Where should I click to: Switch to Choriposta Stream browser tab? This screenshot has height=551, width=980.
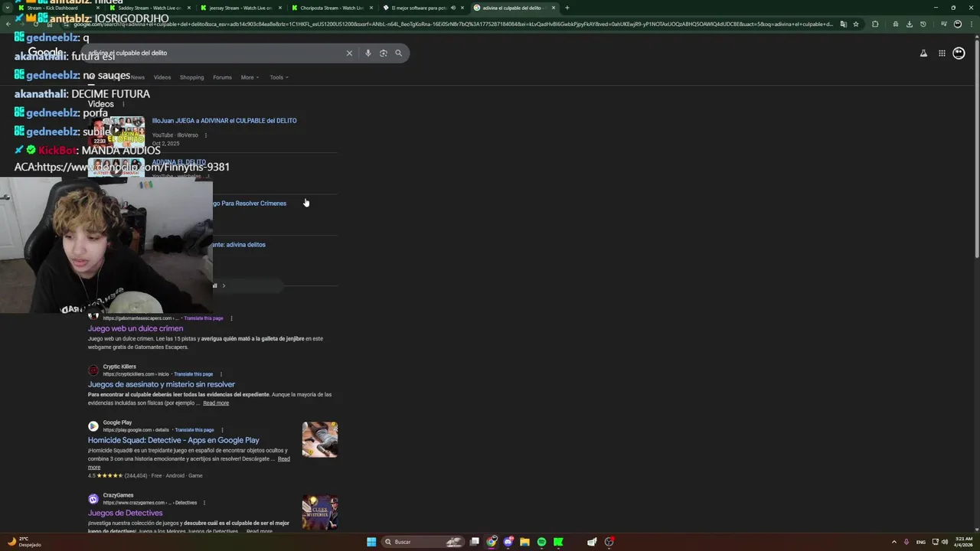[332, 8]
